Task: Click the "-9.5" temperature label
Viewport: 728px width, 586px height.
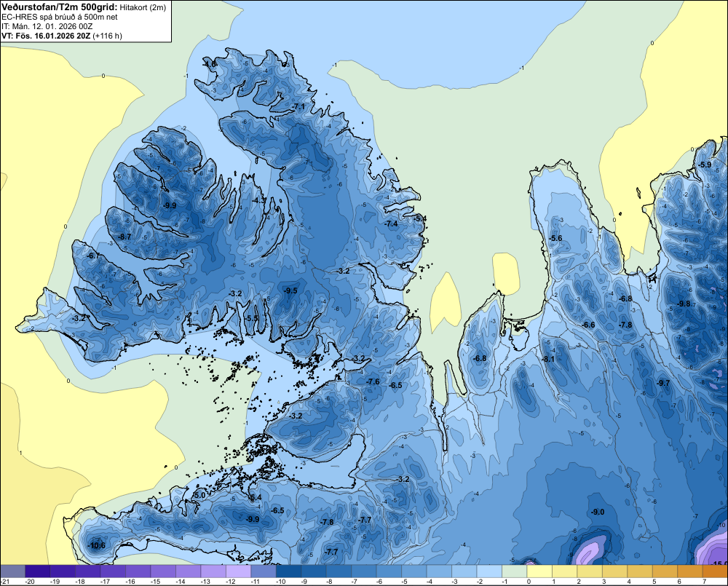Action: [x=290, y=290]
